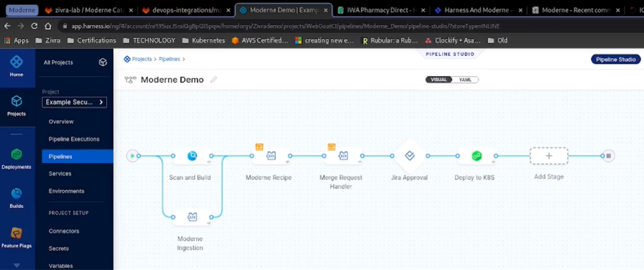Open the Zivra bookmark folder

coord(48,40)
